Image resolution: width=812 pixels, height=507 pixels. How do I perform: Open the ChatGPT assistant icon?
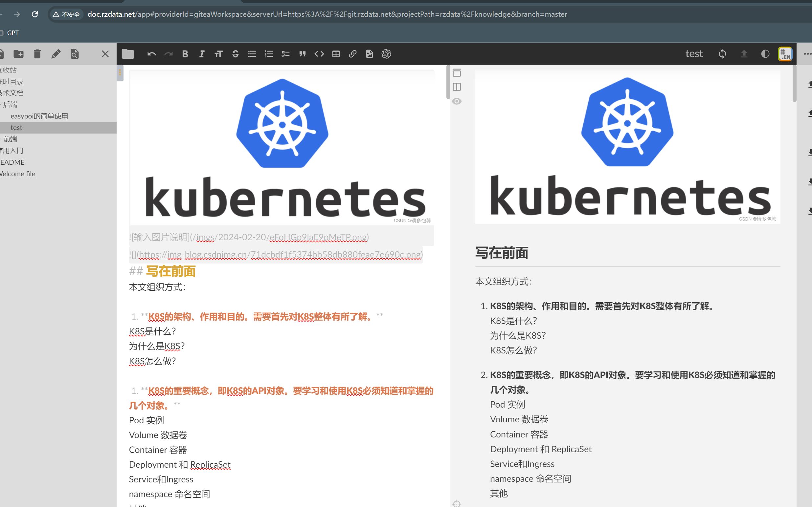click(x=386, y=53)
